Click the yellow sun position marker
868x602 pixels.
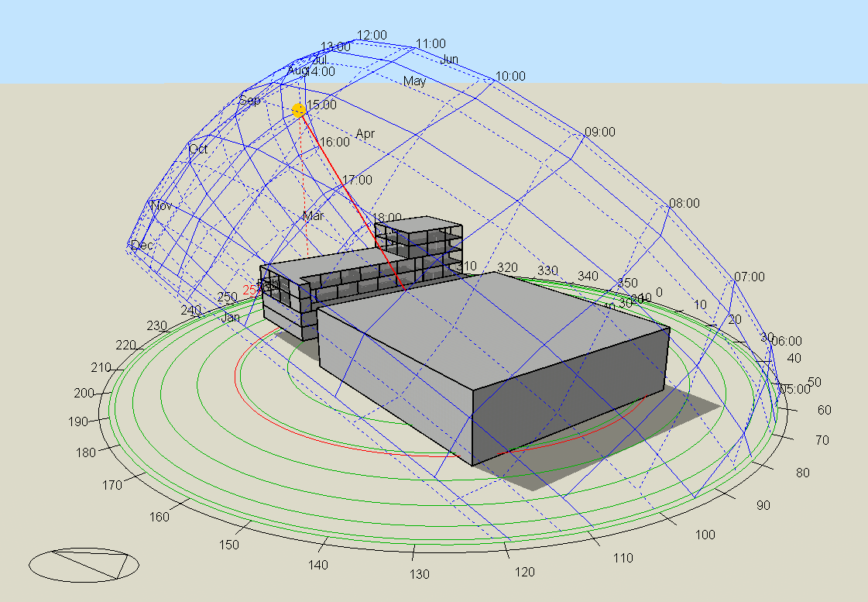coord(299,111)
